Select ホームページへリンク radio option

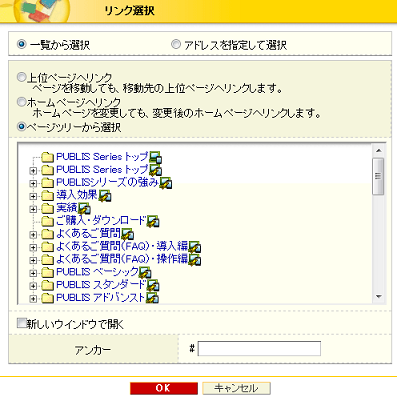[21, 102]
